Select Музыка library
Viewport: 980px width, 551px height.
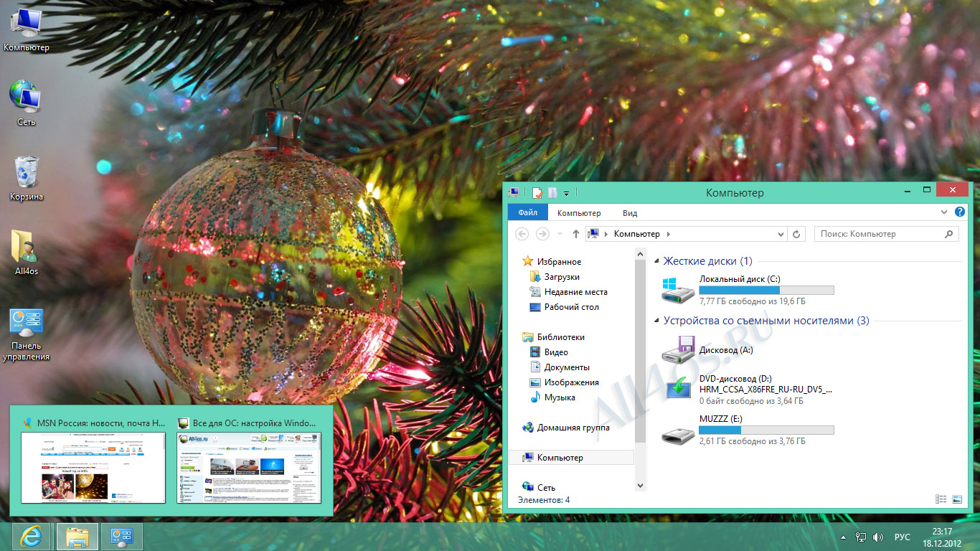tap(552, 397)
